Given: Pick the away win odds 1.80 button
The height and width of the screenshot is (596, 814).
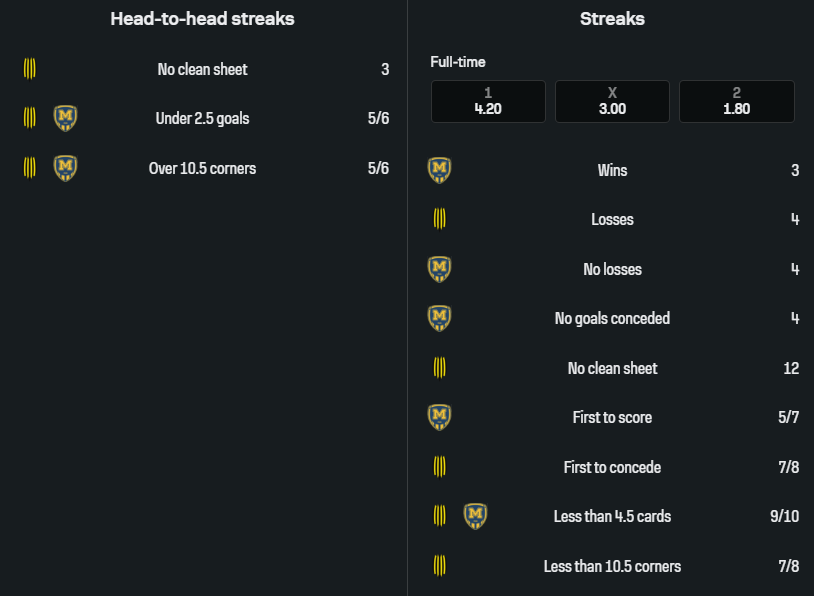Looking at the screenshot, I should [736, 101].
